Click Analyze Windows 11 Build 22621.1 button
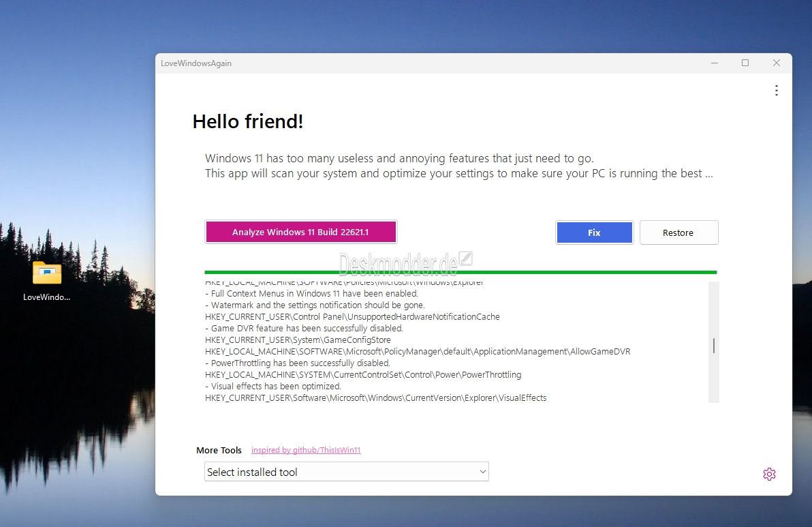 coord(301,232)
